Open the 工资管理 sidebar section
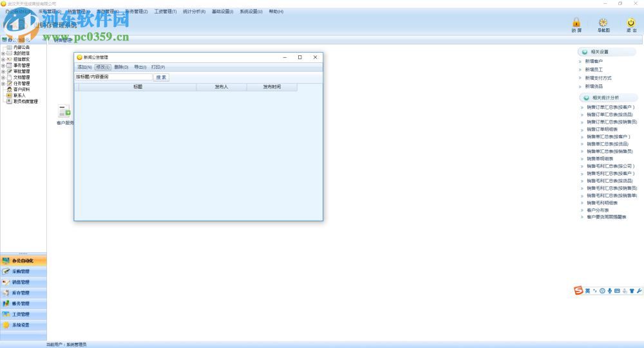 pyautogui.click(x=23, y=314)
